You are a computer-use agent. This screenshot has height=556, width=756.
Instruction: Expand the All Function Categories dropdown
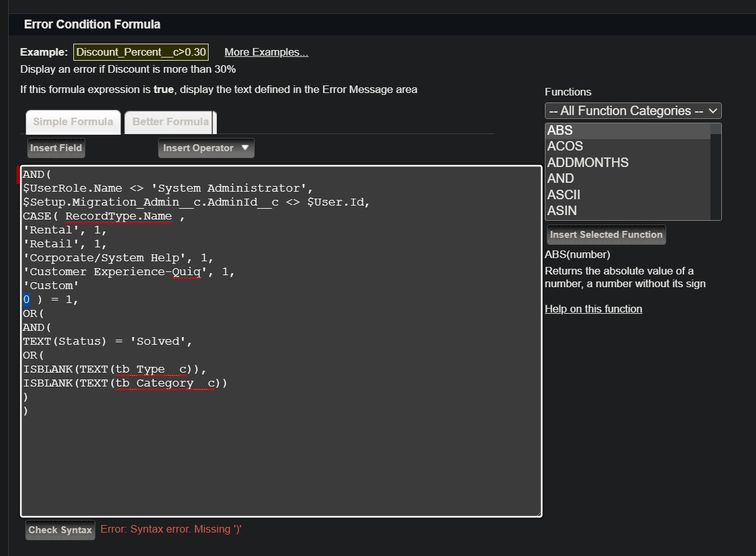(633, 111)
